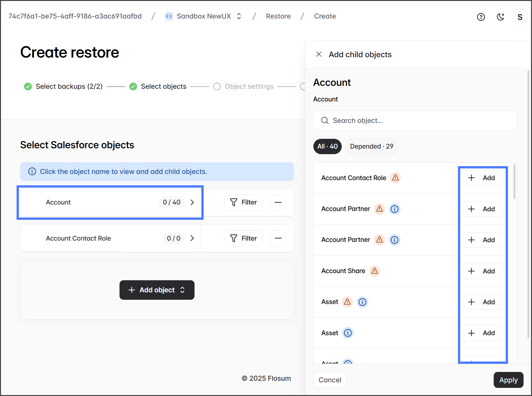
Task: Click info icon beside first Account Partner
Action: tap(394, 209)
